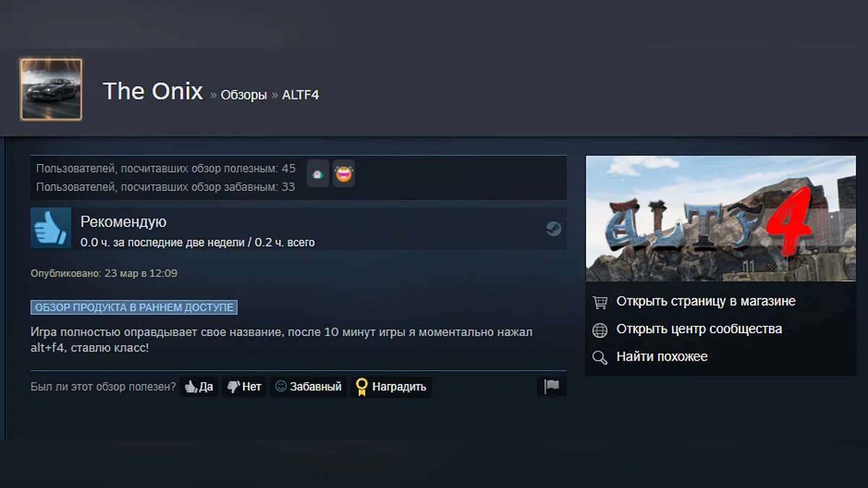This screenshot has height=488, width=868.
Task: Click the shopping cart icon
Action: click(x=600, y=302)
